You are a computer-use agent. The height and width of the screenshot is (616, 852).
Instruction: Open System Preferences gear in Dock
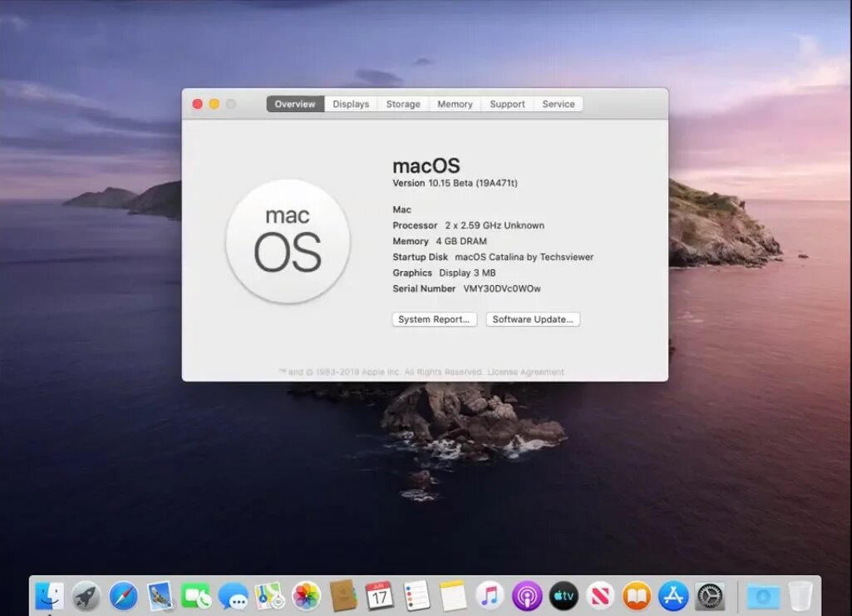pos(710,596)
